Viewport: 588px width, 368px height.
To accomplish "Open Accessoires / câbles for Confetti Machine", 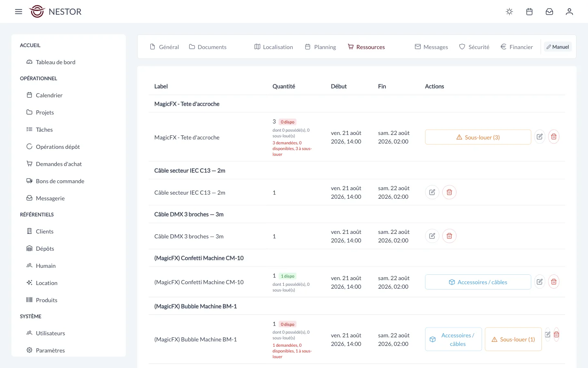I will [x=478, y=282].
